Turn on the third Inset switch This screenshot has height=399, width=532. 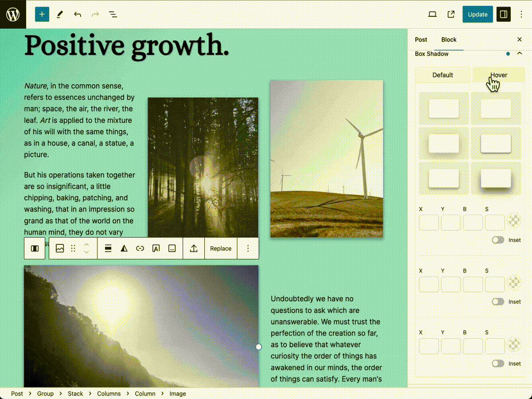498,364
